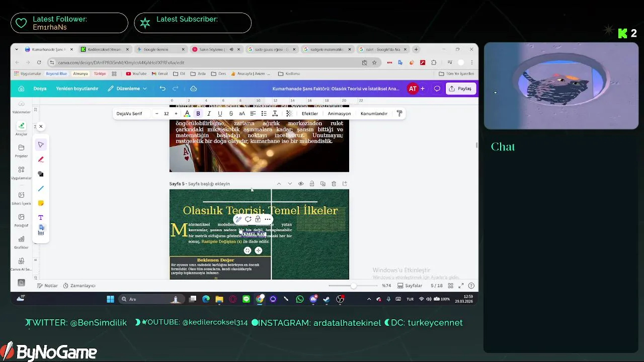Toggle strikethrough formatting
Viewport: 644px width, 362px height.
point(231,114)
